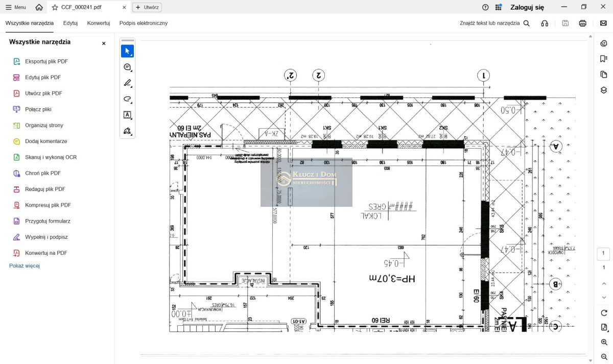Image resolution: width=613 pixels, height=364 pixels.
Task: Choose the highlighter pen tool
Action: 127,83
